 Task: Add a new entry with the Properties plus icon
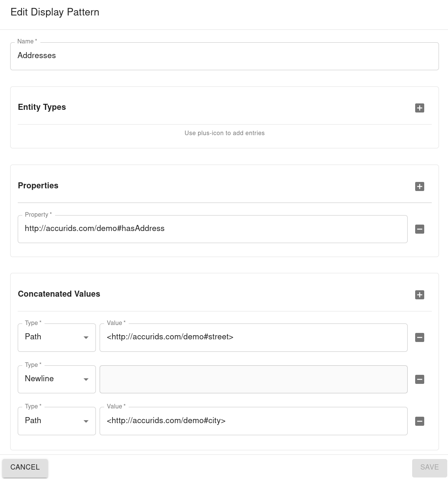click(x=419, y=186)
